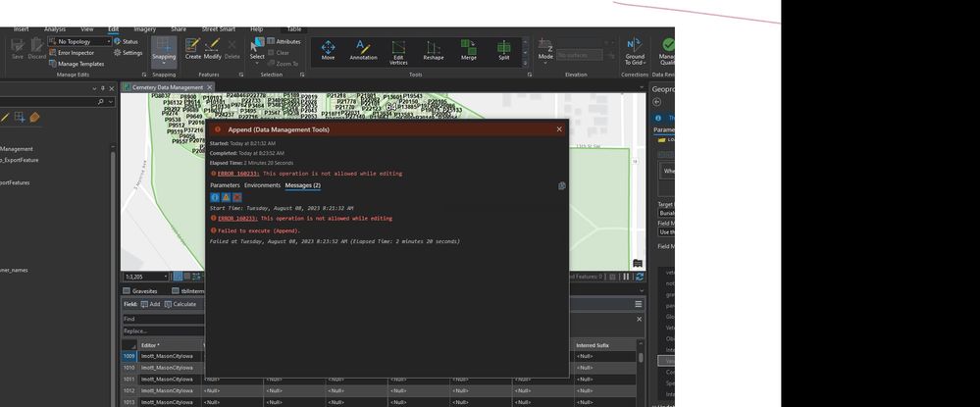Click the Interred Sufix column header
This screenshot has width=980, height=407.
(x=605, y=345)
